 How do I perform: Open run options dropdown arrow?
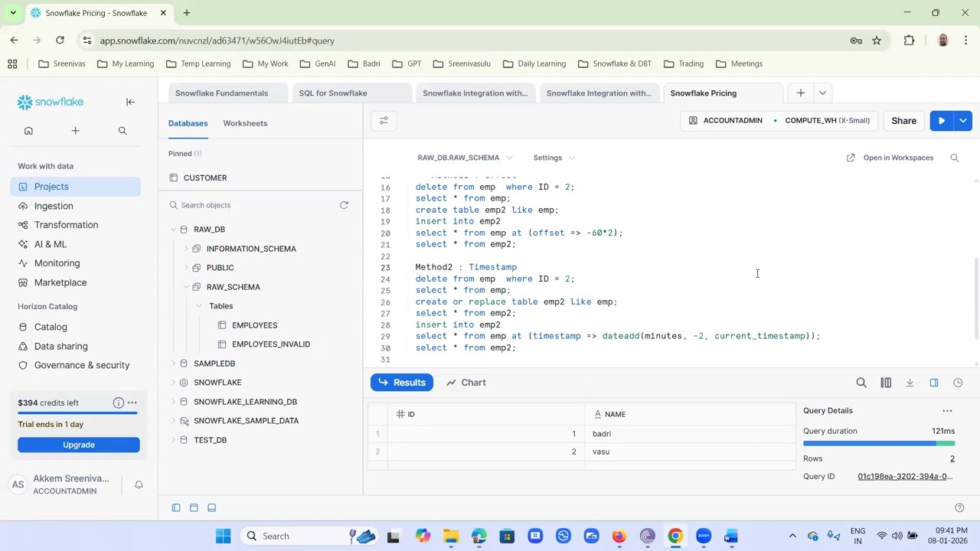(x=963, y=120)
